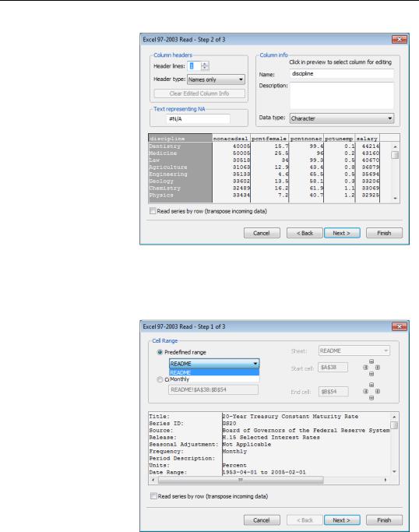Click the Physics row in preview

click(x=264, y=195)
